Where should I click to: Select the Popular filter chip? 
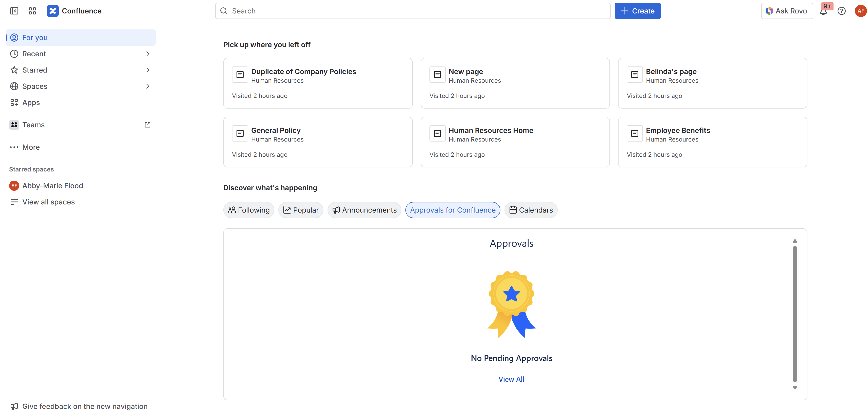tap(301, 210)
